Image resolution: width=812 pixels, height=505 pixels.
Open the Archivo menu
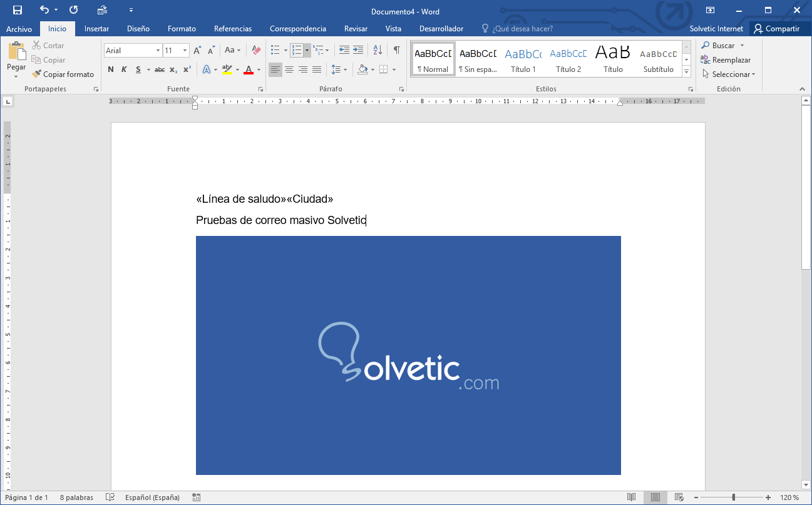[x=19, y=29]
